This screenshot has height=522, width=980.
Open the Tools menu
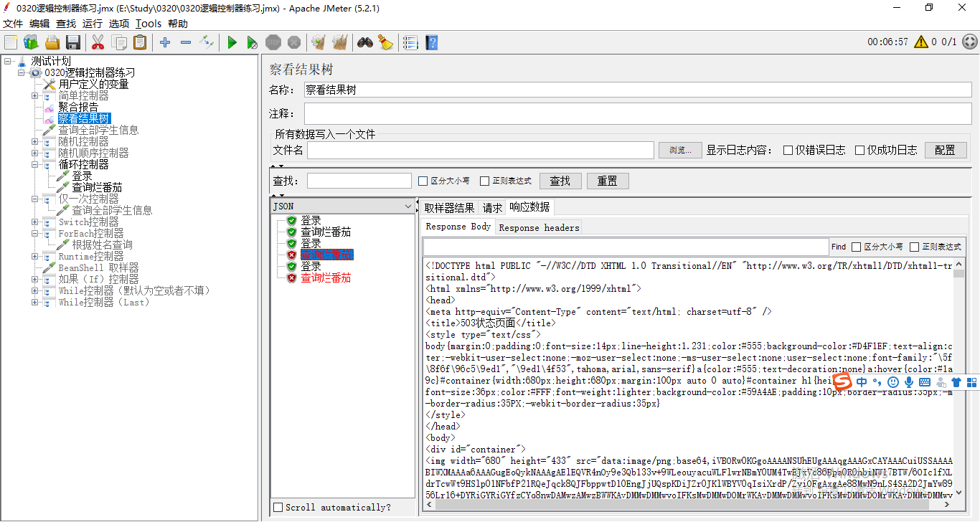(x=149, y=24)
